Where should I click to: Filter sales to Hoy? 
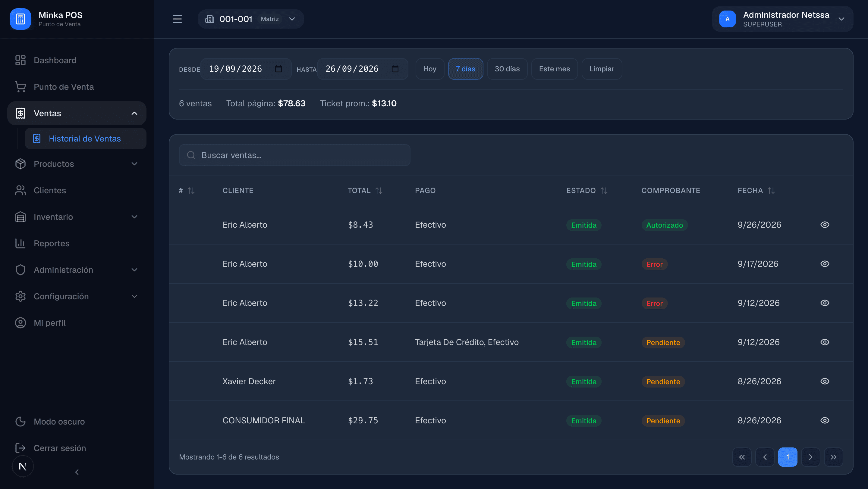(x=429, y=69)
